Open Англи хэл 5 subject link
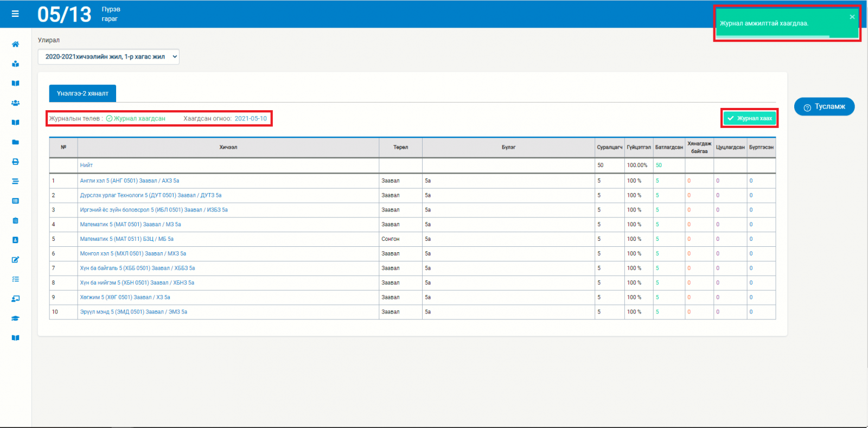The height and width of the screenshot is (428, 868). 130,181
